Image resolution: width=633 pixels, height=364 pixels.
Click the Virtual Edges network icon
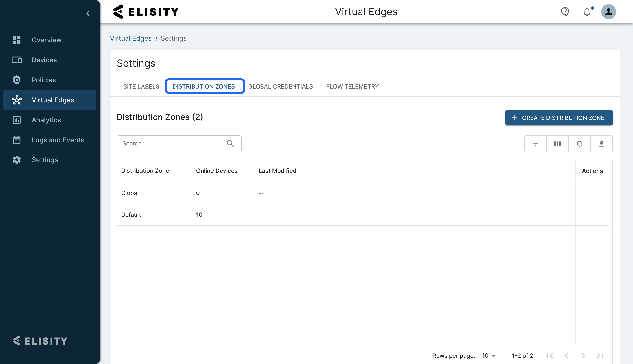pyautogui.click(x=16, y=100)
